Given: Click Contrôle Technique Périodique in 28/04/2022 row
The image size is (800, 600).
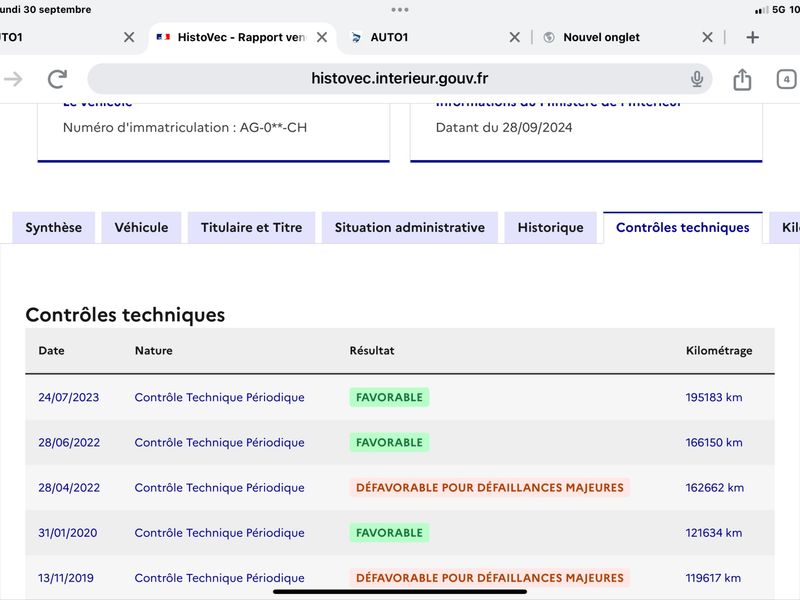Looking at the screenshot, I should [219, 488].
